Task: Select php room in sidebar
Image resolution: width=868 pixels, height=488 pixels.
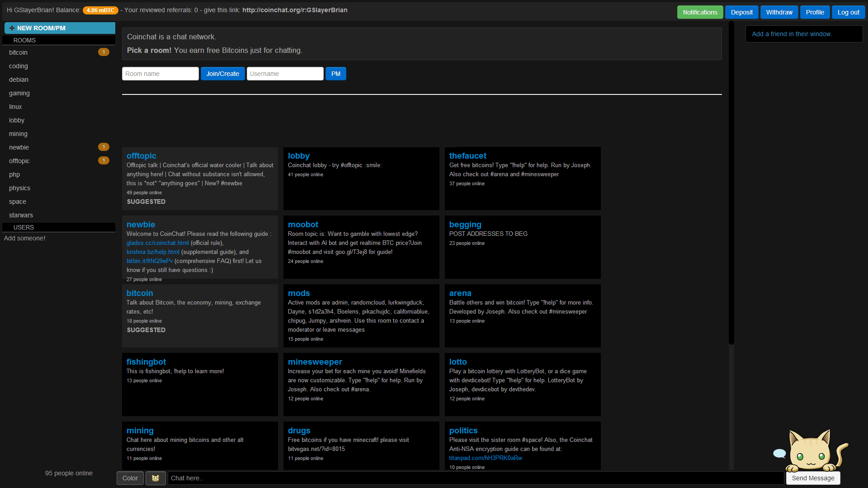Action: coord(14,174)
